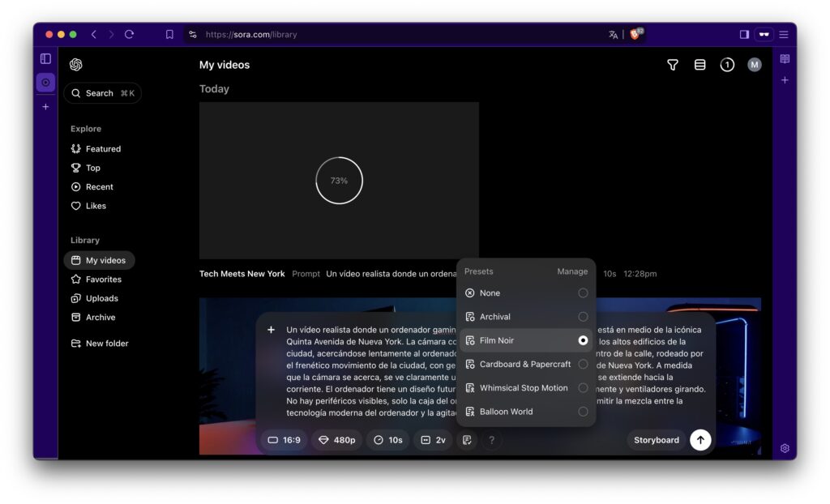Open the Storyboard button
This screenshot has width=830, height=504.
[x=657, y=440]
